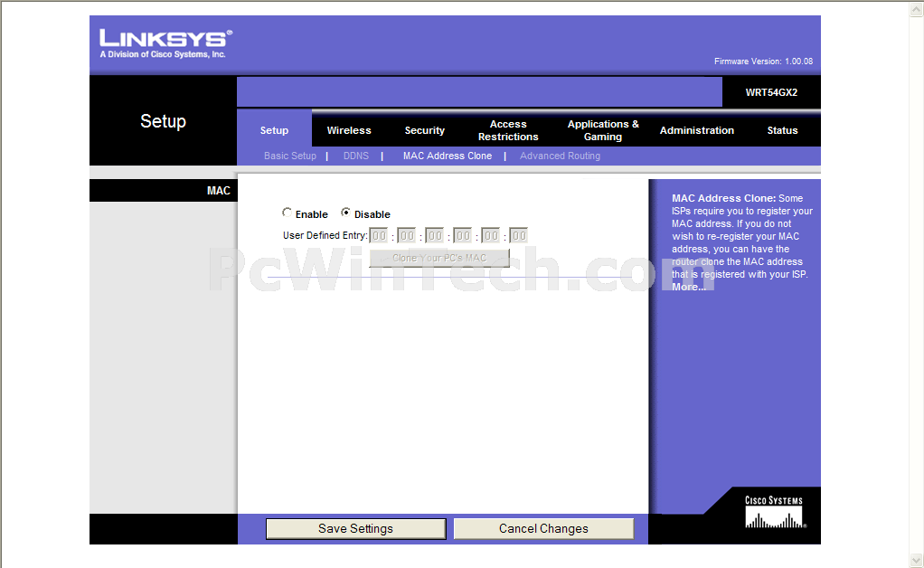Click the User Defined Entry label

325,235
